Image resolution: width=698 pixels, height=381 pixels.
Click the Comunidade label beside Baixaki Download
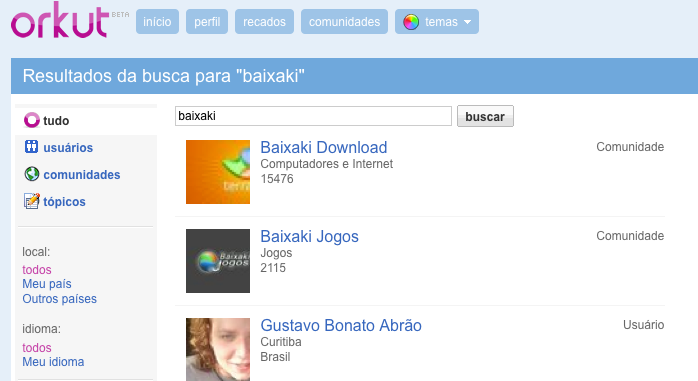pos(630,147)
